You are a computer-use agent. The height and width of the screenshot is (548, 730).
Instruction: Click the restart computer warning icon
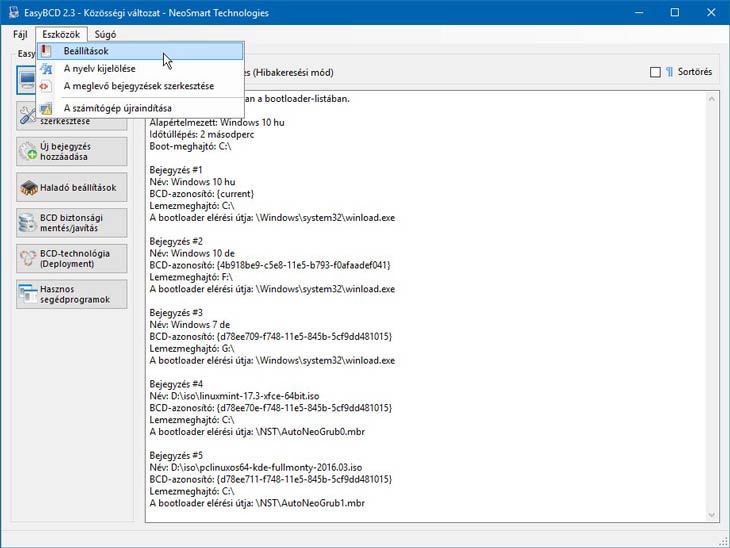pos(46,108)
